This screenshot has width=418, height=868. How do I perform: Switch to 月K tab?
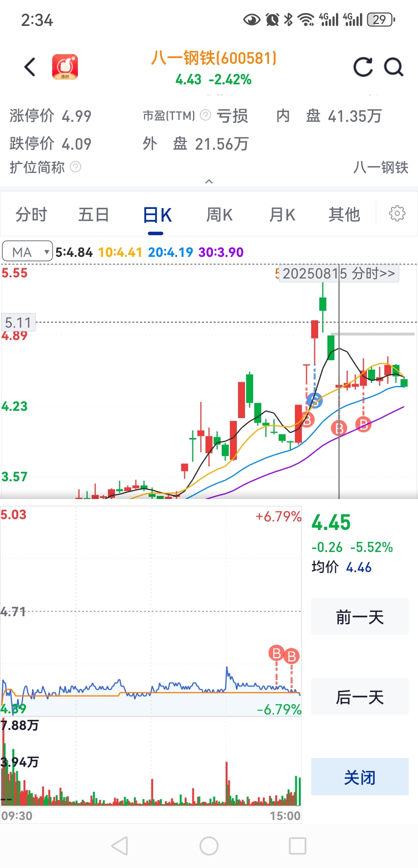pyautogui.click(x=282, y=215)
